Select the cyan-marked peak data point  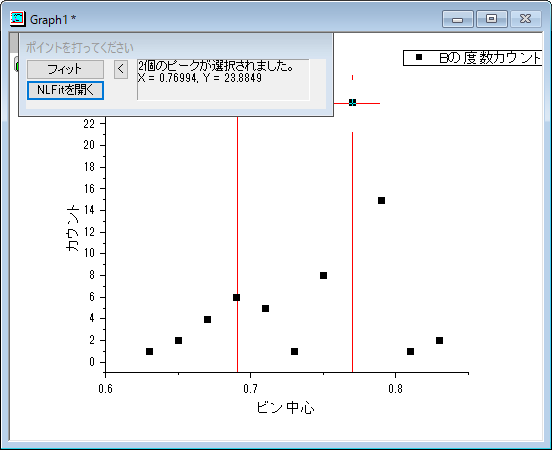[352, 102]
